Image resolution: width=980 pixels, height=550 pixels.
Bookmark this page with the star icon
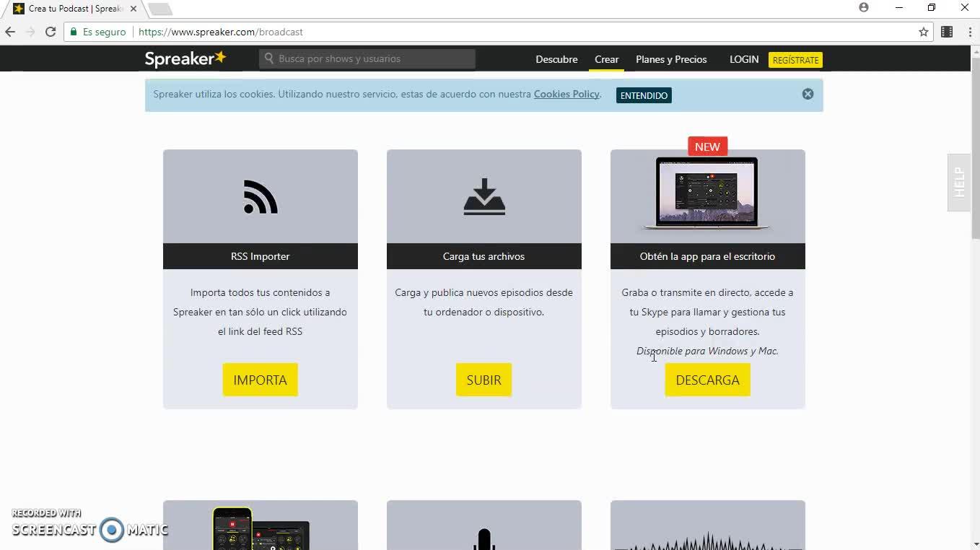[923, 32]
